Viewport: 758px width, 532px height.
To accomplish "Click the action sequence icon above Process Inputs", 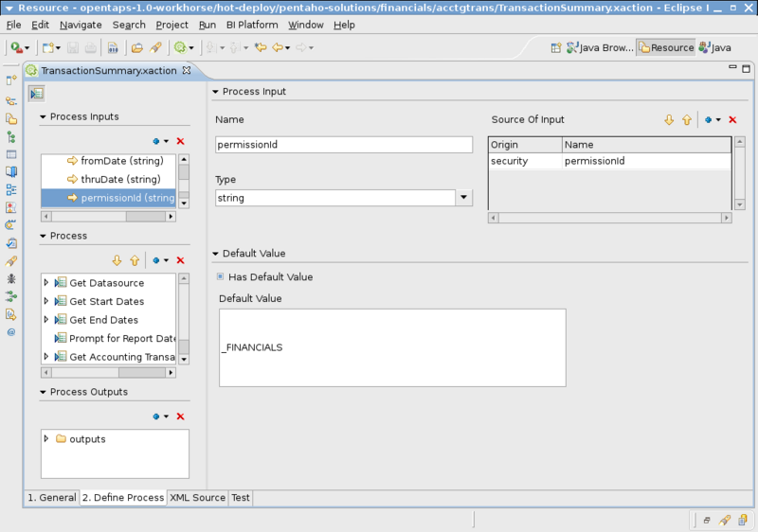I will (37, 93).
